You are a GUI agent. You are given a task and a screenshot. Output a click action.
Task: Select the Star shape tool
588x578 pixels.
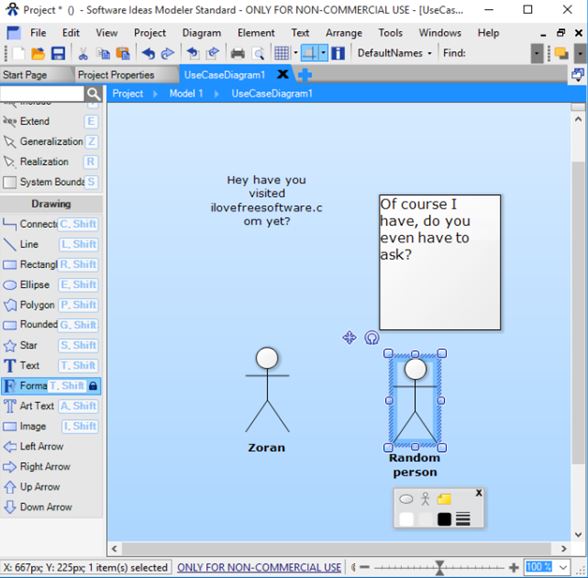[50, 345]
